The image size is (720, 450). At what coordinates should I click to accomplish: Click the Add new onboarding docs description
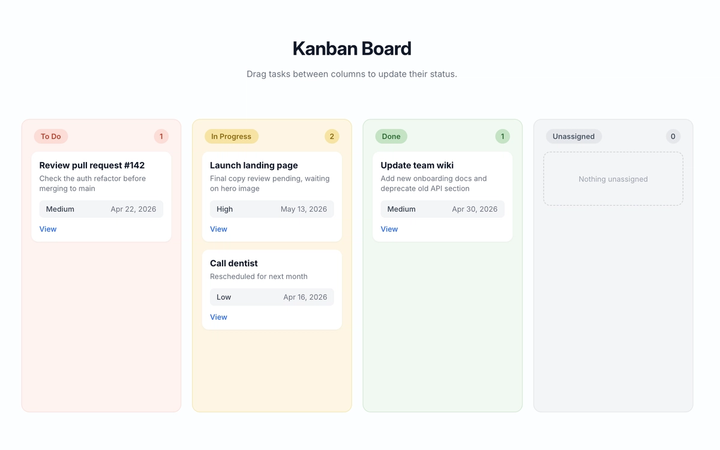click(433, 183)
